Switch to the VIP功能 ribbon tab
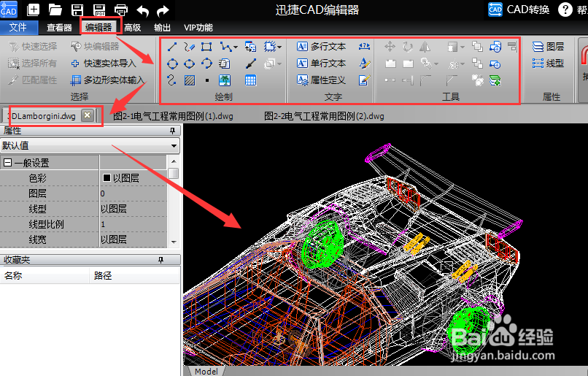Screen dimensions: 588x376 pyautogui.click(x=198, y=28)
